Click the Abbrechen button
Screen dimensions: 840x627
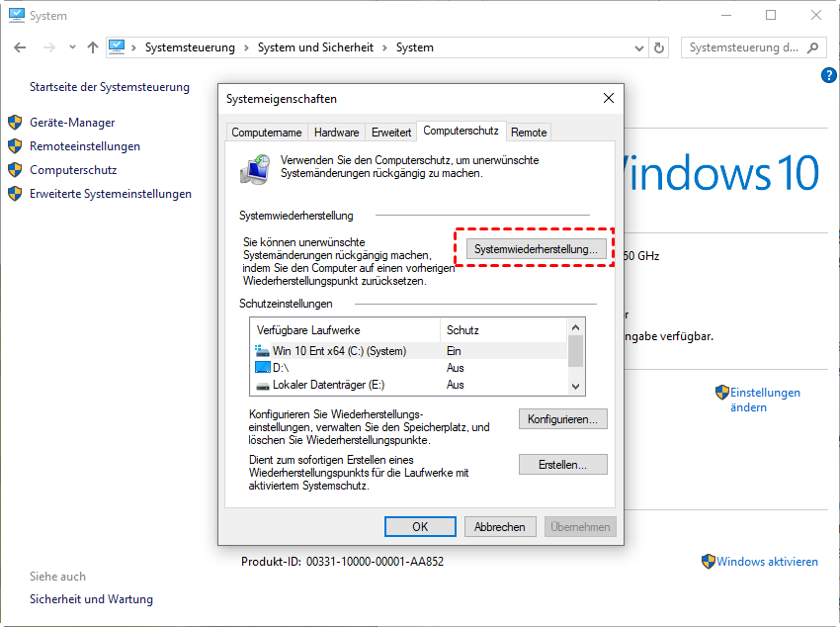tap(499, 527)
